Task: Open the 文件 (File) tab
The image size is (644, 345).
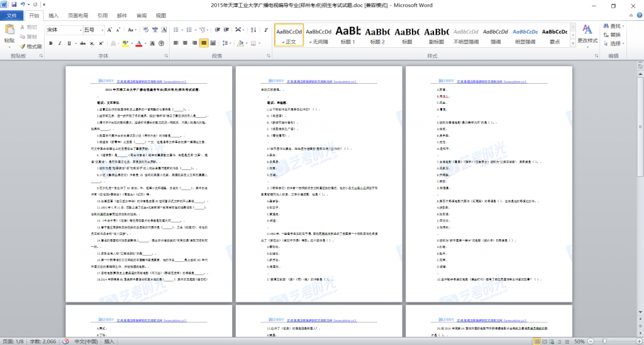Action: [x=12, y=15]
